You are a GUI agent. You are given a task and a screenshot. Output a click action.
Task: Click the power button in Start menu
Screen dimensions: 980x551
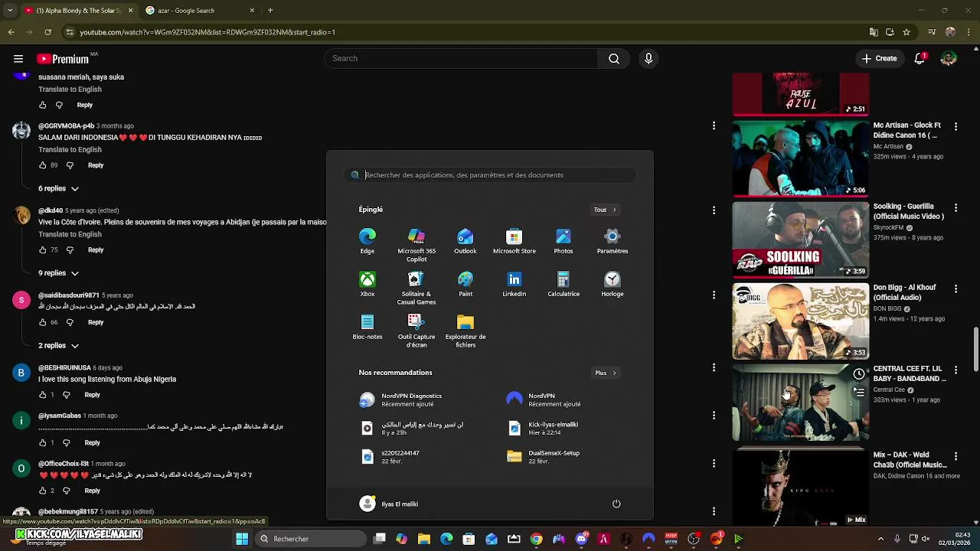616,504
